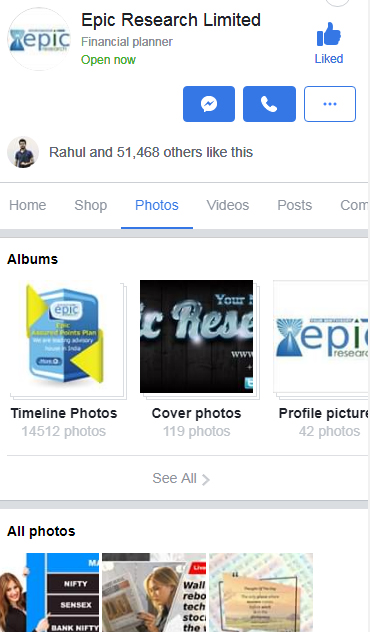The height and width of the screenshot is (632, 370).
Task: Expand albums with See All chevron
Action: [x=181, y=478]
